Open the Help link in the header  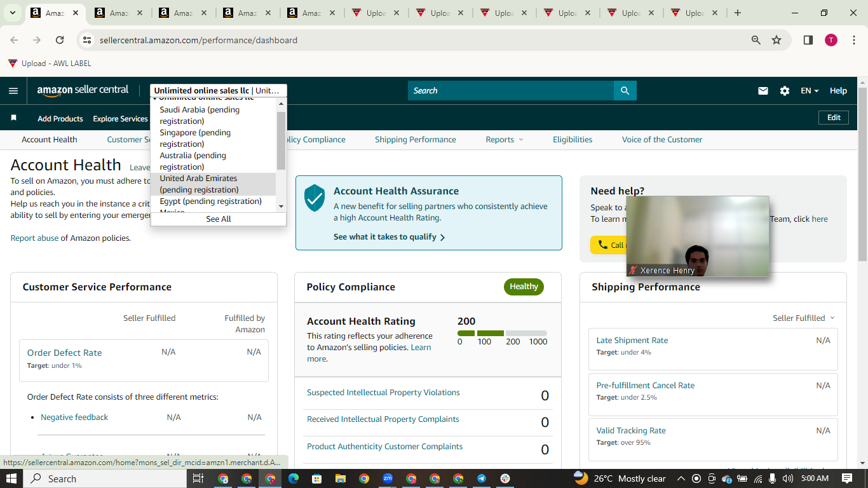click(838, 91)
